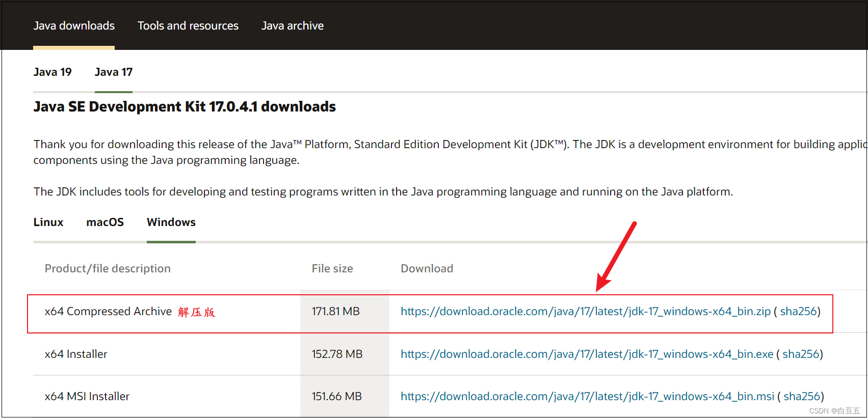Screen dimensions: 868x419
Task: Click the x64 MSI Installer description
Action: [x=87, y=397]
